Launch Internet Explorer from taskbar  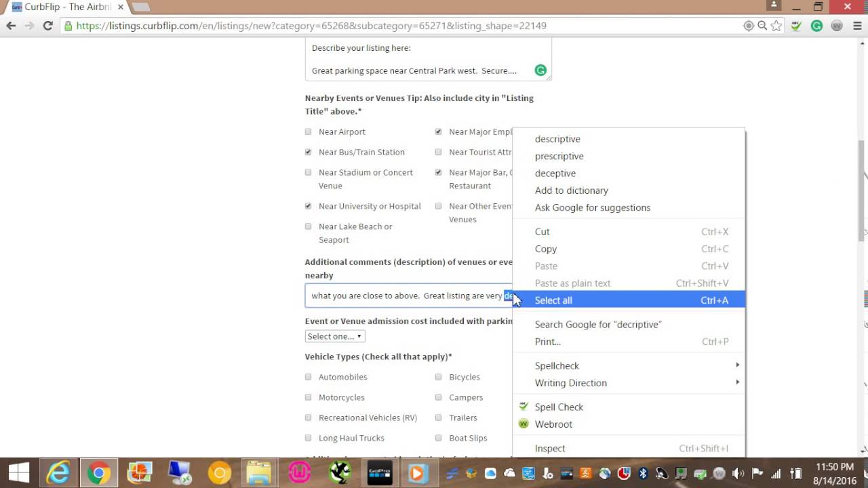click(x=58, y=472)
